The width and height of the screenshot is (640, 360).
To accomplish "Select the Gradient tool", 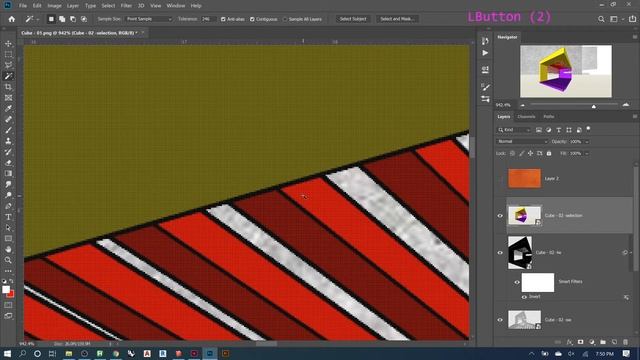I will coord(8,173).
